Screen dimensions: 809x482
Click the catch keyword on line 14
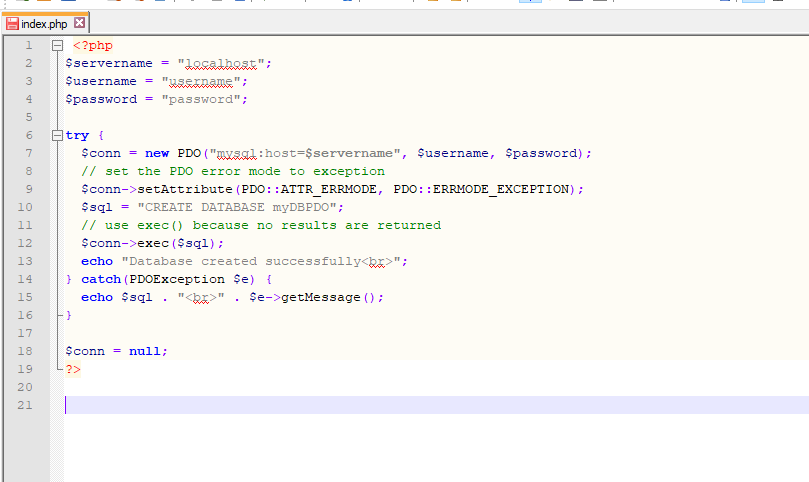pyautogui.click(x=101, y=279)
